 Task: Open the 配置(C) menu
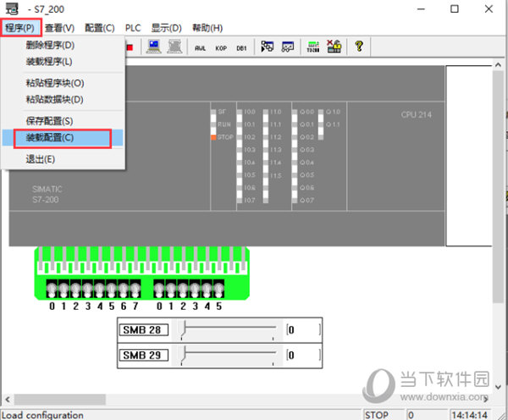click(x=100, y=28)
